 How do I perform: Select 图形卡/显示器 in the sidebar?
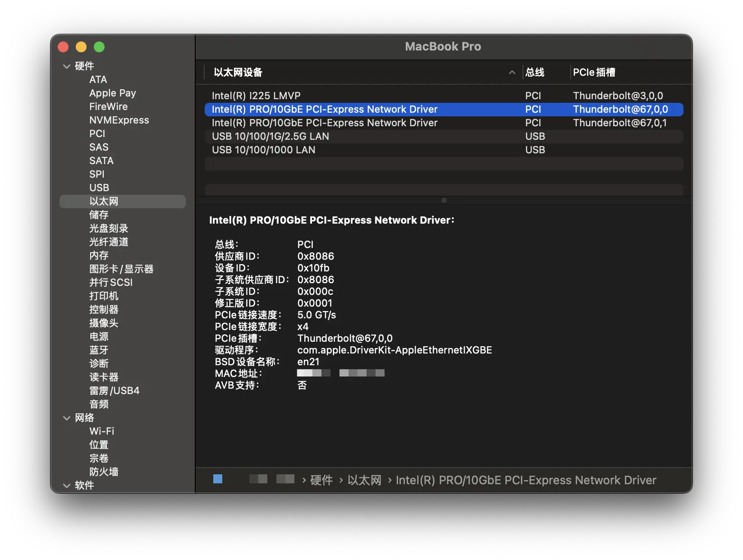121,269
